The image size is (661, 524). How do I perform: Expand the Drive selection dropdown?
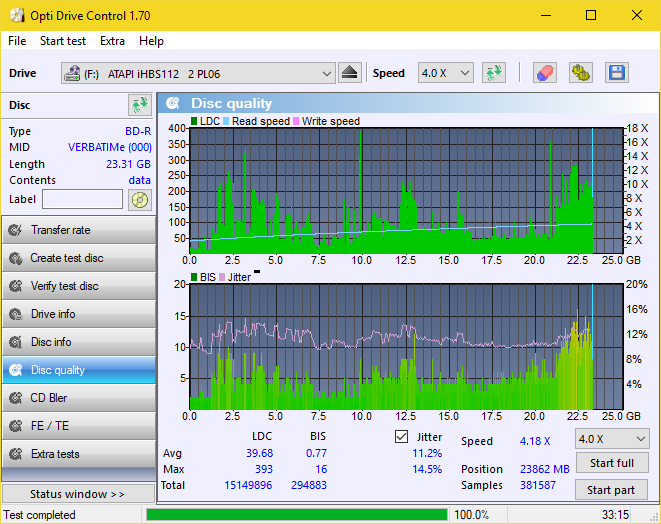pyautogui.click(x=198, y=73)
